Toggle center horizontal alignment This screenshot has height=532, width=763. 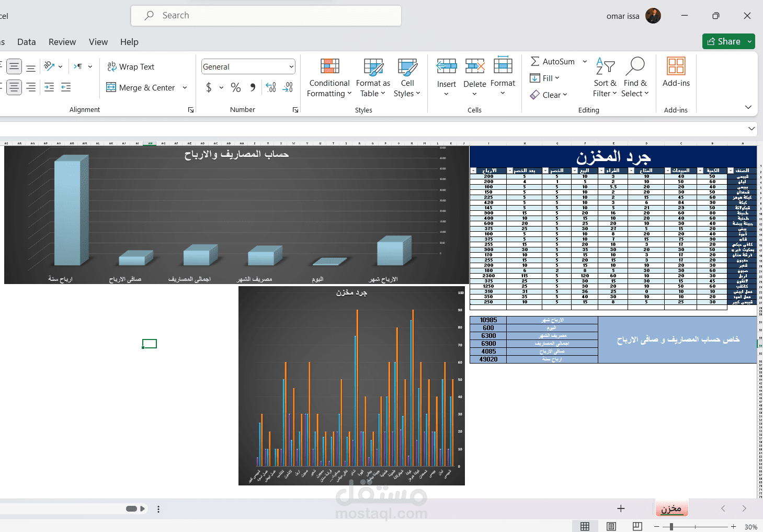[x=14, y=87]
